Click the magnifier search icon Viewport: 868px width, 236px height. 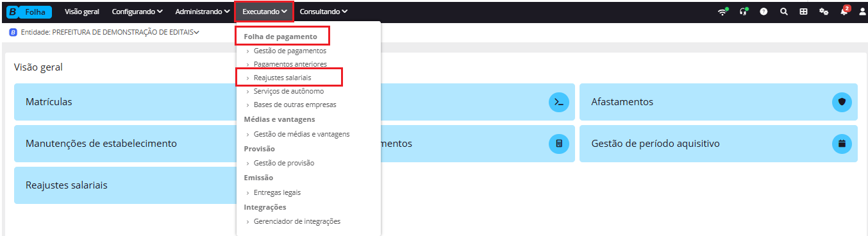click(783, 12)
